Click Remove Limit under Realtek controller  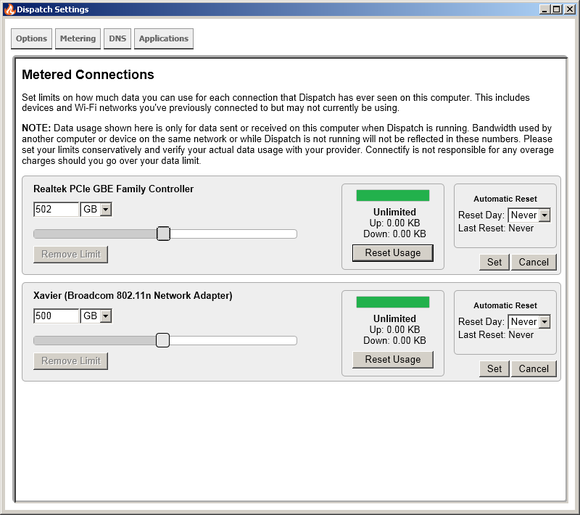click(71, 255)
